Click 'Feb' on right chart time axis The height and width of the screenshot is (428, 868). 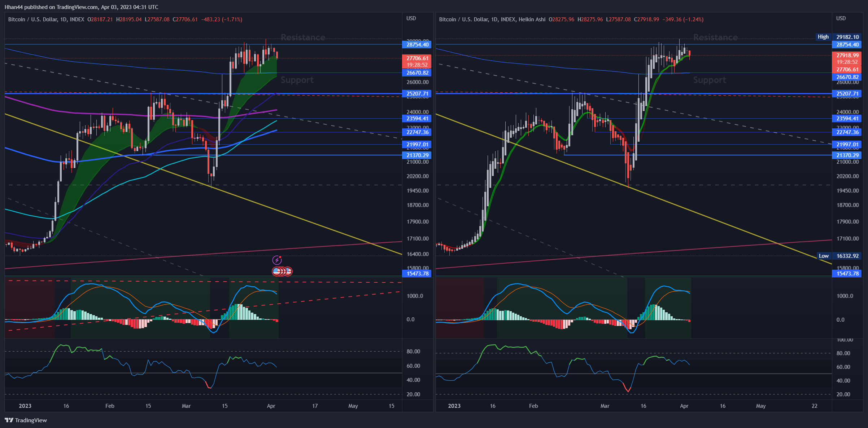point(533,406)
